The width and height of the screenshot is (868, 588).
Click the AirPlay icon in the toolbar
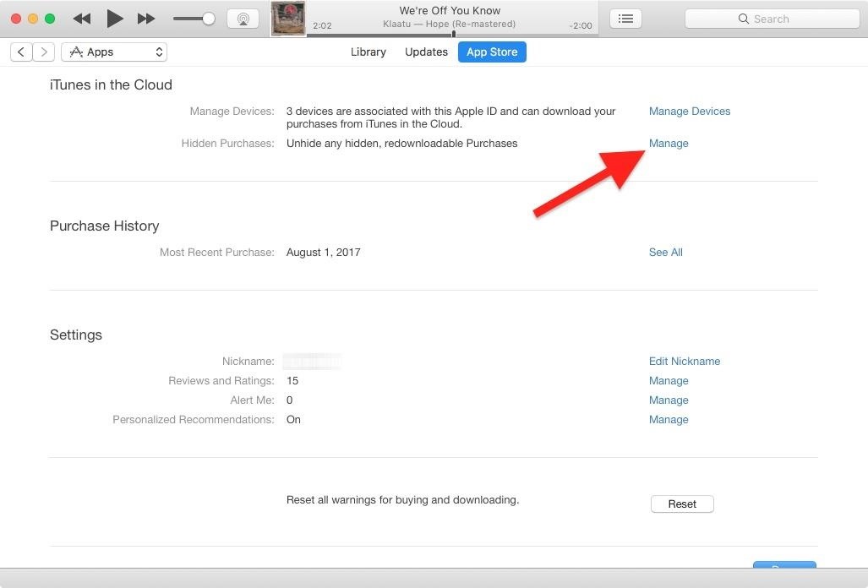[243, 18]
